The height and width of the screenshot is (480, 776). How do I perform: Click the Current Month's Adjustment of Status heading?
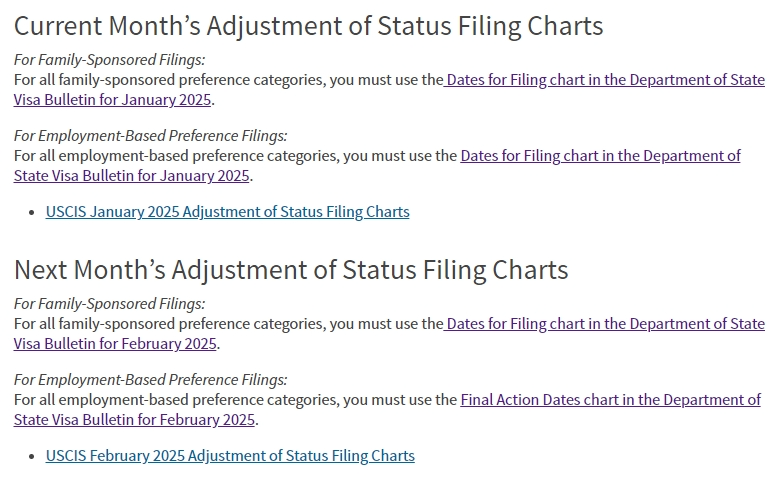point(308,26)
